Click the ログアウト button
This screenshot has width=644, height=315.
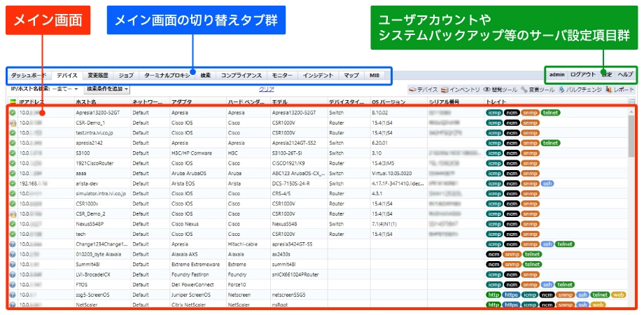coord(583,75)
